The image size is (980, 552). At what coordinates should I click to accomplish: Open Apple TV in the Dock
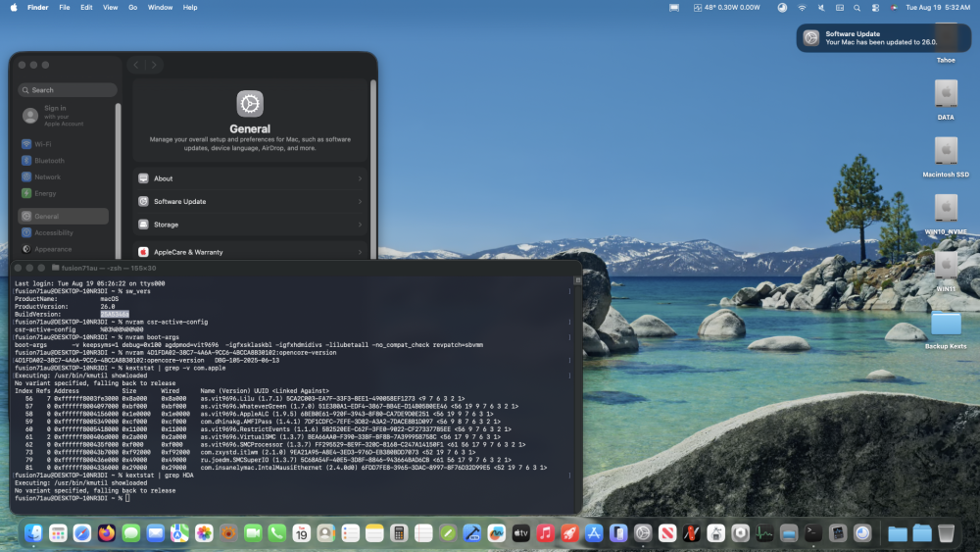520,533
